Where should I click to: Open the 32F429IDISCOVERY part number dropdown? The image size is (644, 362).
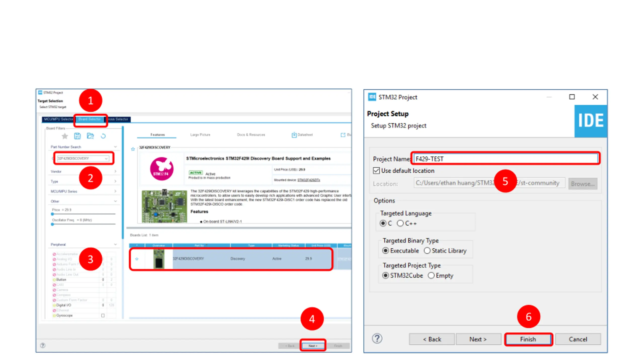[x=106, y=159]
